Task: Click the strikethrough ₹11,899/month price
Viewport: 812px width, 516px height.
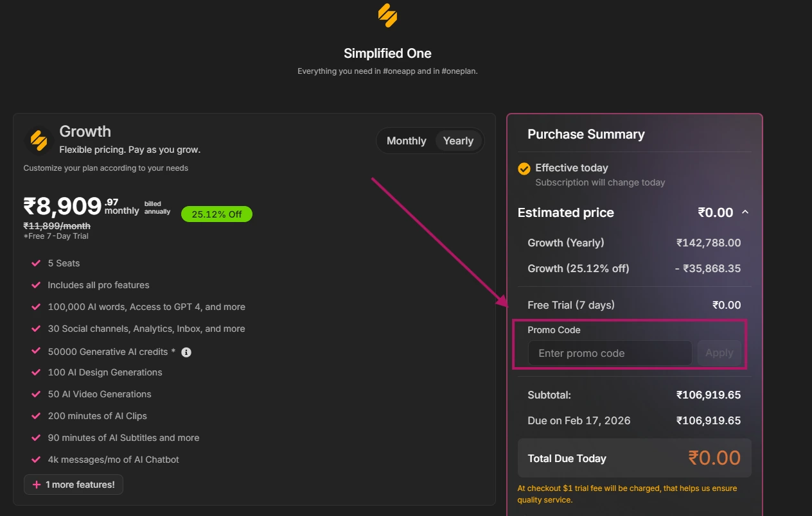Action: point(57,225)
